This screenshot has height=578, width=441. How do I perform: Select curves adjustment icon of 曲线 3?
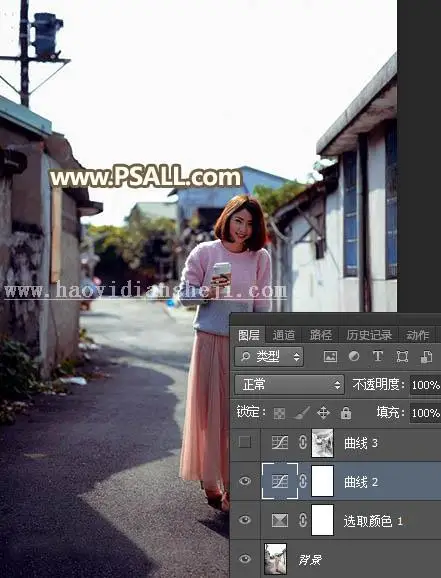click(280, 442)
